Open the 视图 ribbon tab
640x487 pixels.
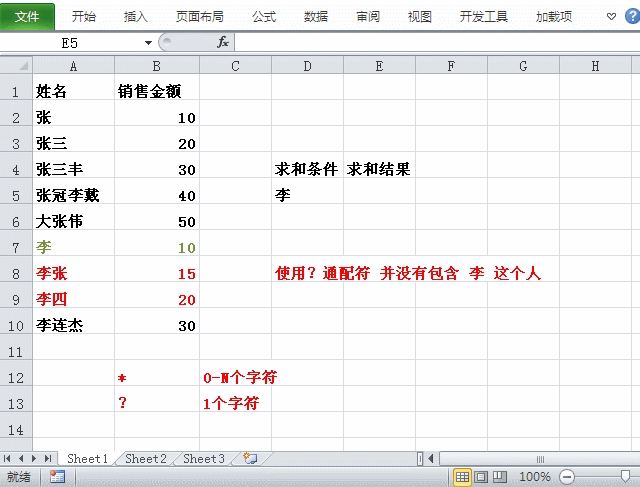[x=420, y=17]
